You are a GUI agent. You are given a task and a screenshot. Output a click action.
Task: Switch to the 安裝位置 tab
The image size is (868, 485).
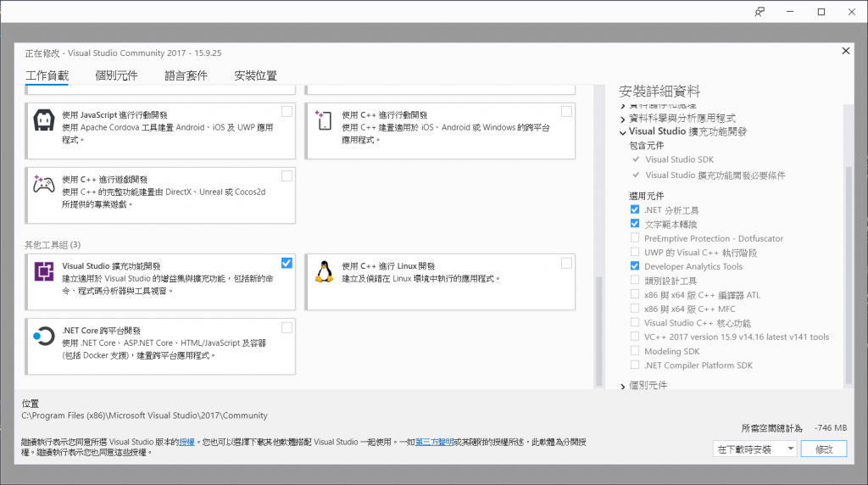pos(255,75)
